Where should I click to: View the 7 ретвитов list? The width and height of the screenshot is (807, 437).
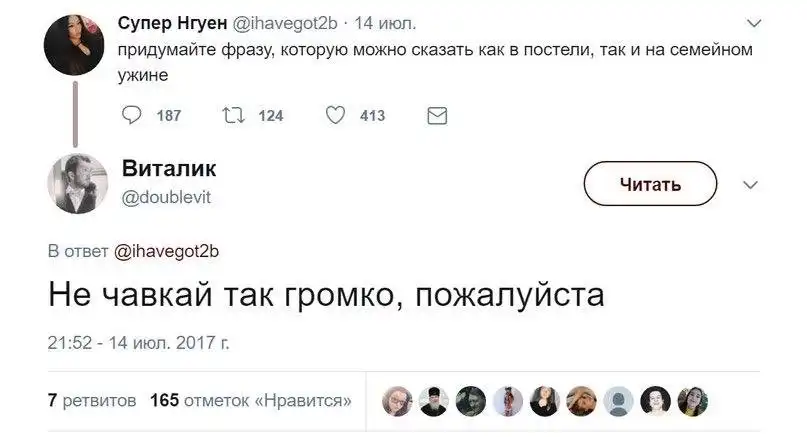click(92, 401)
